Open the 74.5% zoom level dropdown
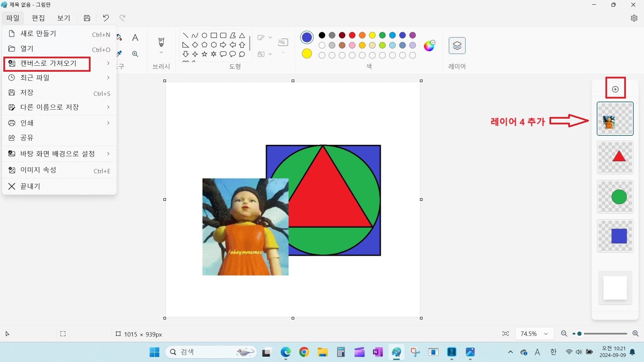 534,334
